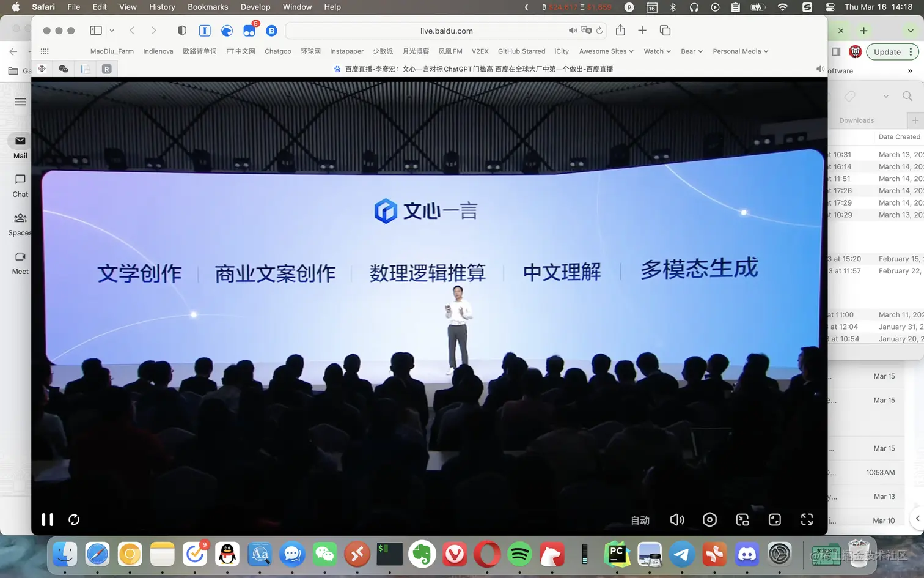Open GitHub Starred bookmark
The width and height of the screenshot is (924, 578).
coord(521,51)
